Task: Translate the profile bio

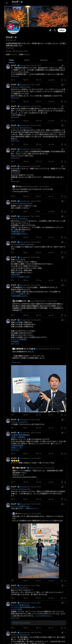Action: click(x=10, y=48)
